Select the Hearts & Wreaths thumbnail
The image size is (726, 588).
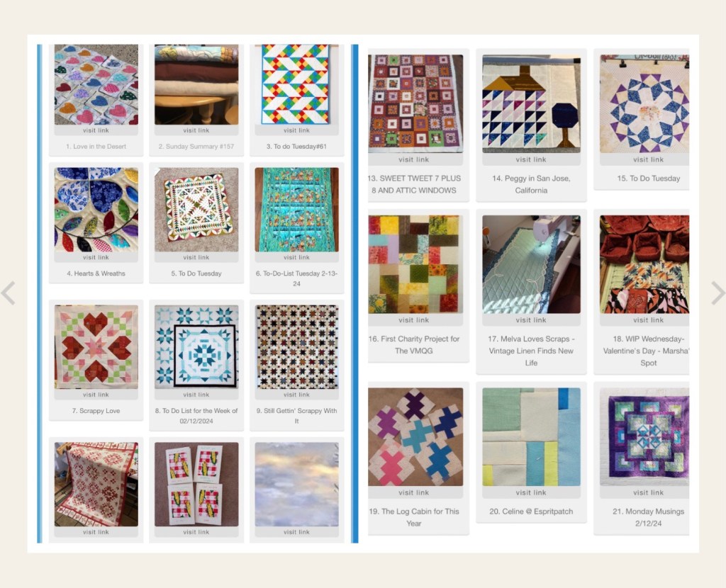(96, 210)
